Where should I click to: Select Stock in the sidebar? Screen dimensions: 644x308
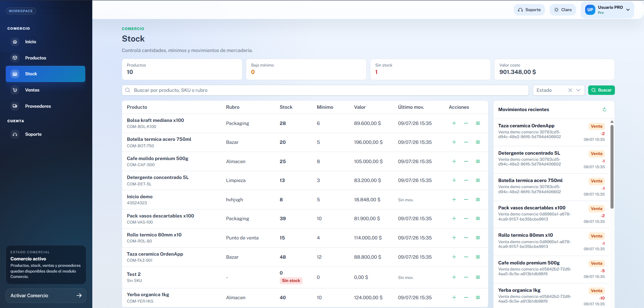[x=45, y=74]
